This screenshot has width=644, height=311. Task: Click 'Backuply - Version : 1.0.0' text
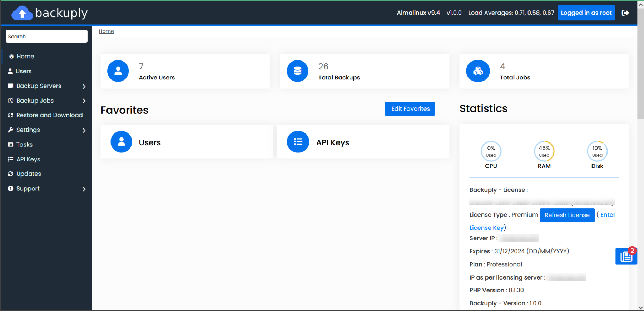pyautogui.click(x=505, y=303)
